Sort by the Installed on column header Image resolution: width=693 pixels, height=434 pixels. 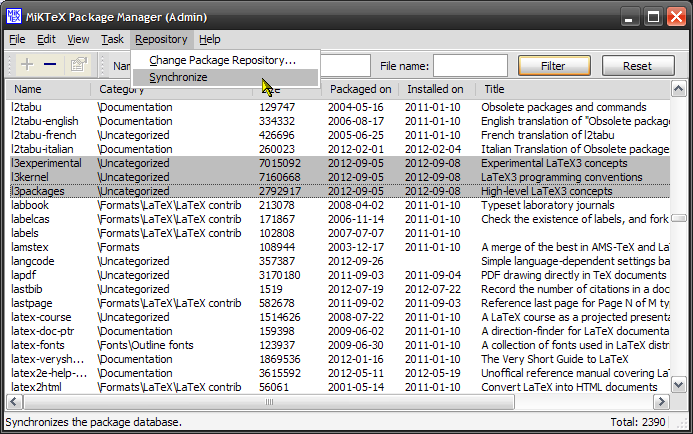tap(435, 89)
